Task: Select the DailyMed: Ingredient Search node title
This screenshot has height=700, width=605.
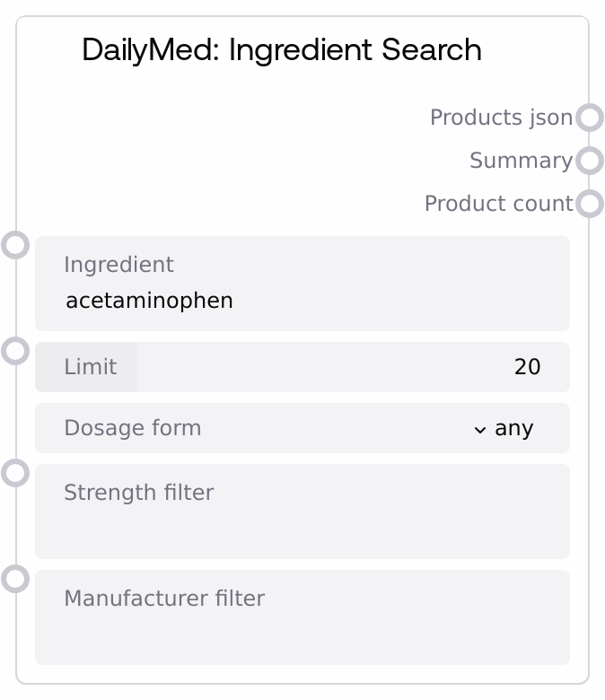Action: (x=281, y=50)
